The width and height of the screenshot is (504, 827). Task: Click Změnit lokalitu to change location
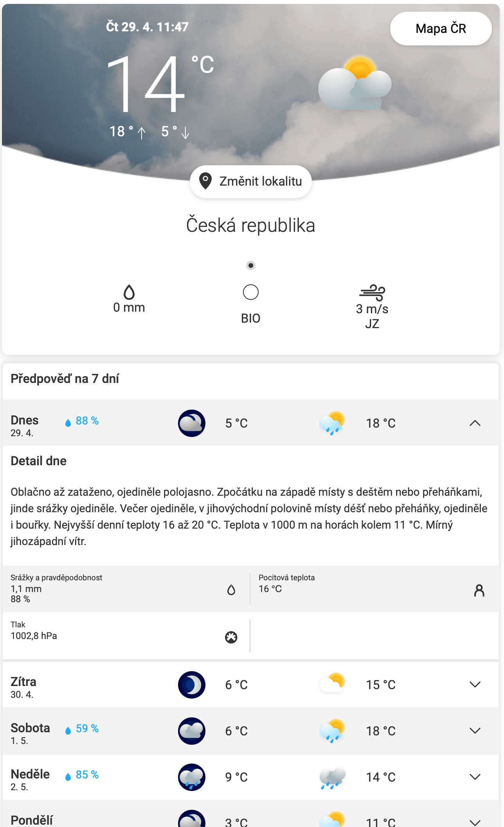tap(250, 181)
